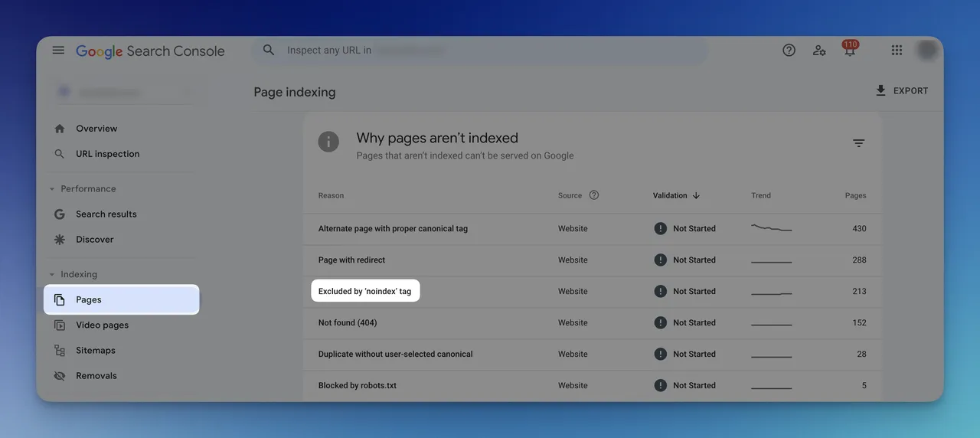Image resolution: width=980 pixels, height=438 pixels.
Task: Open the Google apps grid
Action: click(x=897, y=51)
